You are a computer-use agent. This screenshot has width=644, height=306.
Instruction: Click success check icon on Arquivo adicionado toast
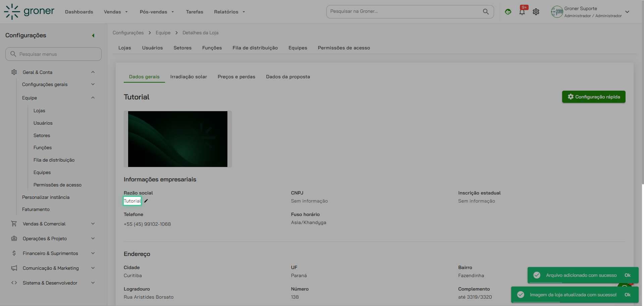tap(537, 275)
